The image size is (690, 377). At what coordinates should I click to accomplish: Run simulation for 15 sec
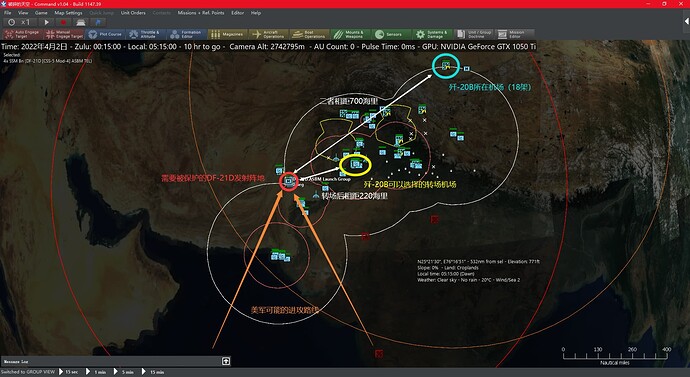click(x=69, y=372)
